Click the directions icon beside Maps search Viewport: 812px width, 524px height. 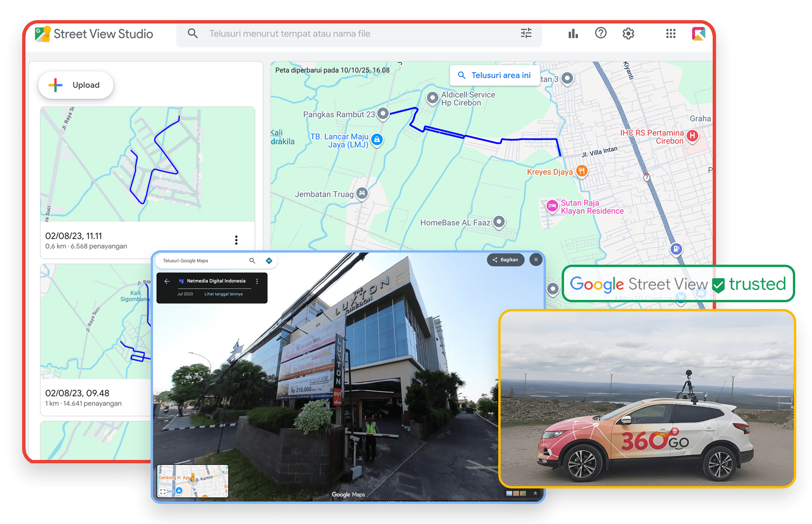269,260
